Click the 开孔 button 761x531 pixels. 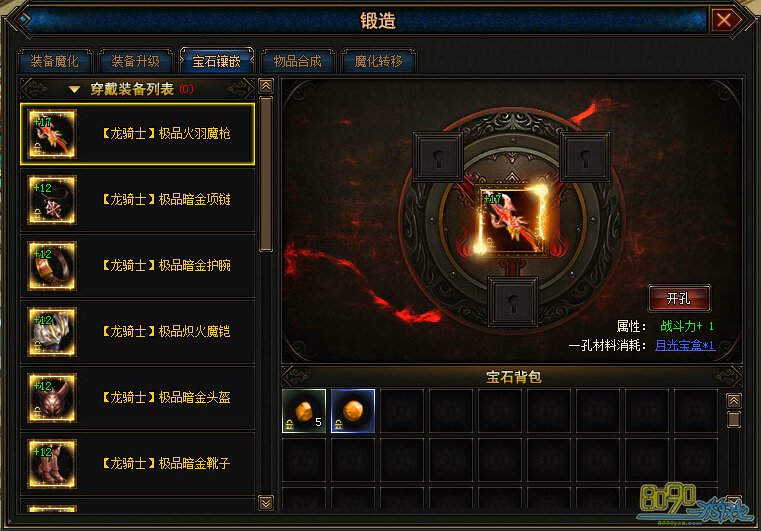tap(679, 298)
